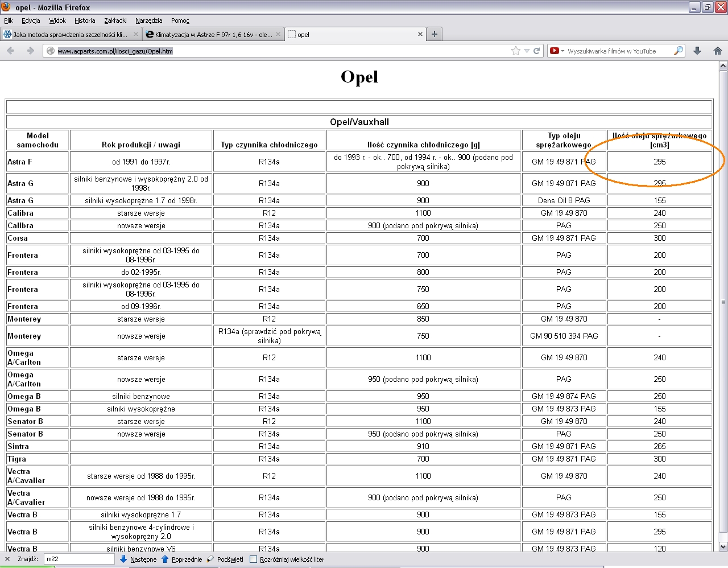
Task: Click Następne to find next match
Action: (x=138, y=559)
